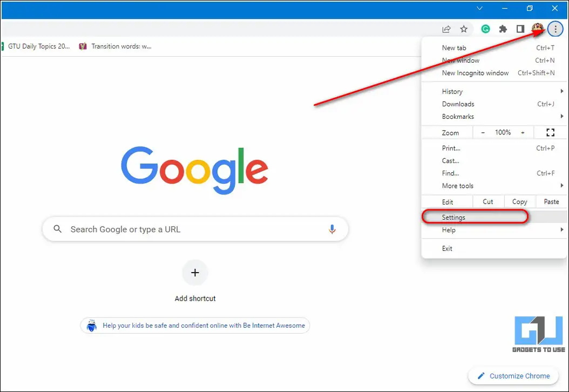Click the Search Google or type a URL box

195,229
